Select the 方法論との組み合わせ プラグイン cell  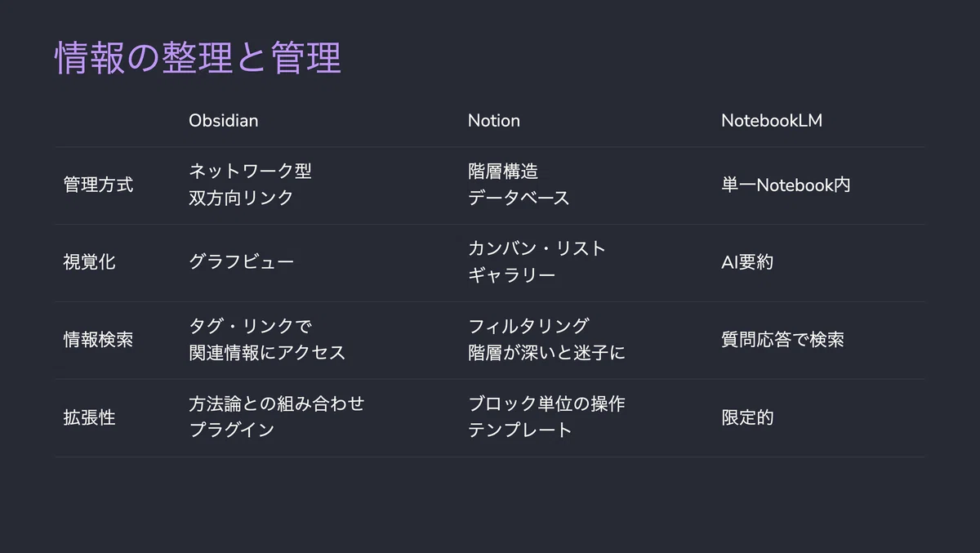click(276, 417)
